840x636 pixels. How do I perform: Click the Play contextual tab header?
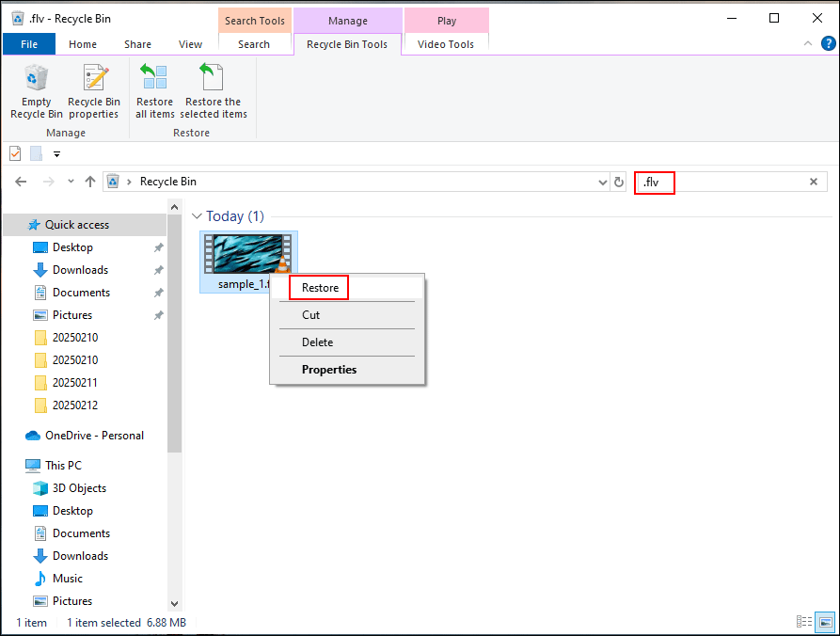[x=446, y=21]
